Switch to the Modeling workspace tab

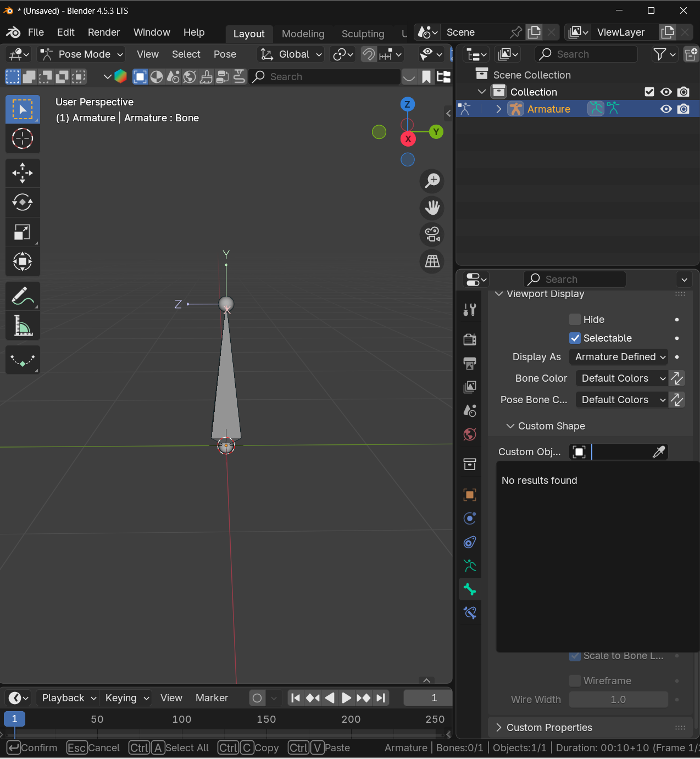(x=303, y=34)
